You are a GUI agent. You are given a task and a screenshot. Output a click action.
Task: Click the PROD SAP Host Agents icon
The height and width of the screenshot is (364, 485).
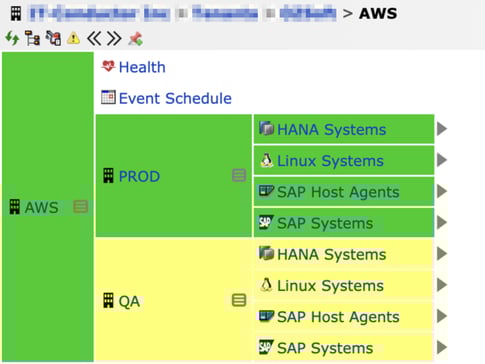coord(266,191)
